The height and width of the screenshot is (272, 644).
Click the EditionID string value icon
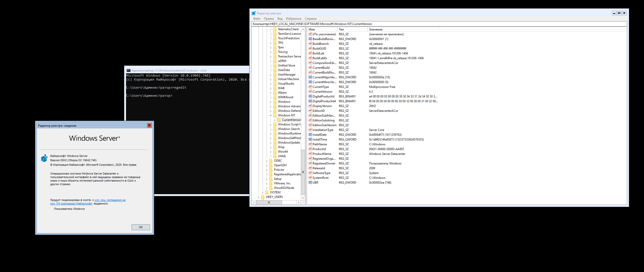click(x=310, y=111)
